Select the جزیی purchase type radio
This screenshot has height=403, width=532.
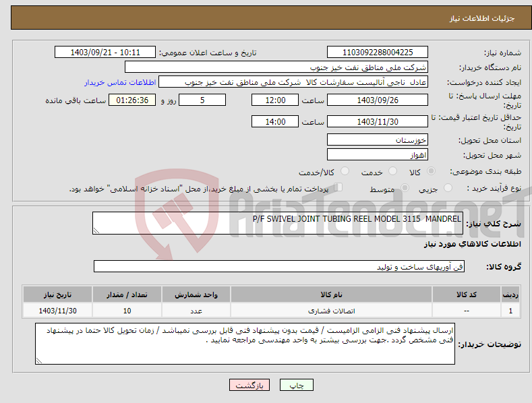[x=448, y=187]
